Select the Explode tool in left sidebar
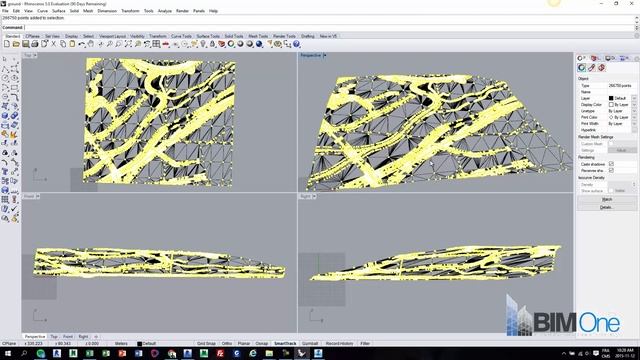This screenshot has width=640, height=360. 14,134
